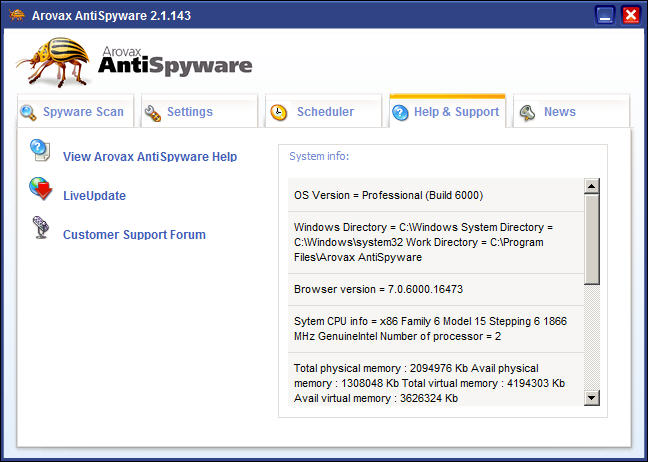This screenshot has height=462, width=648.
Task: Click the megaphone icon on News tab
Action: point(528,112)
